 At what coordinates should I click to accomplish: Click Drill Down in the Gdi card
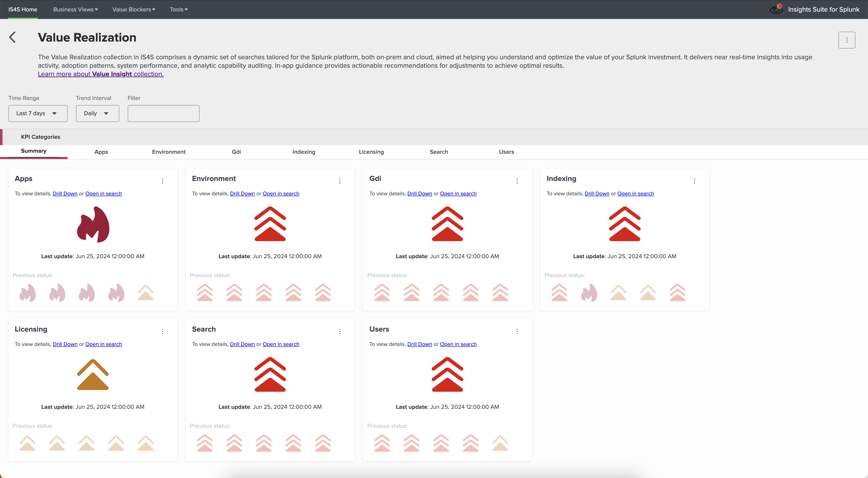pos(419,194)
